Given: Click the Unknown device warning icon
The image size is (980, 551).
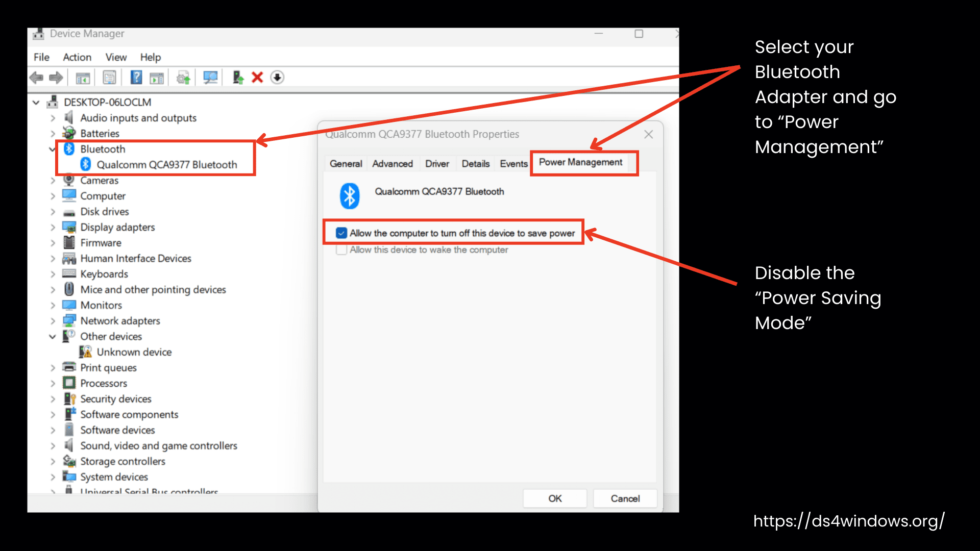Looking at the screenshot, I should click(x=85, y=352).
